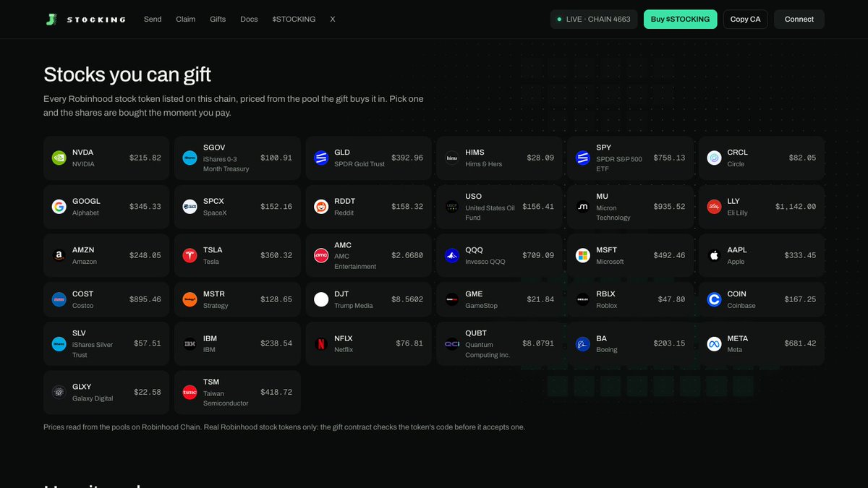Click the Strategy MSTR logo icon
The height and width of the screenshot is (488, 868).
tap(190, 299)
